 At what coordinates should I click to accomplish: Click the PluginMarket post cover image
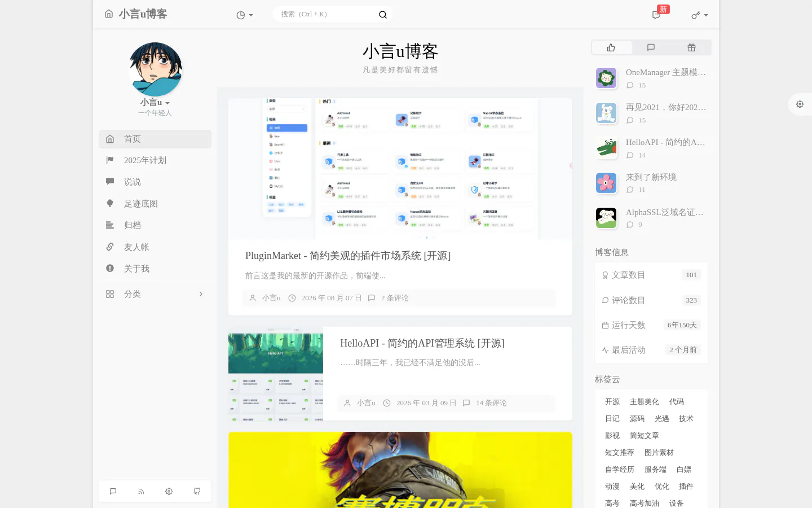(x=400, y=169)
